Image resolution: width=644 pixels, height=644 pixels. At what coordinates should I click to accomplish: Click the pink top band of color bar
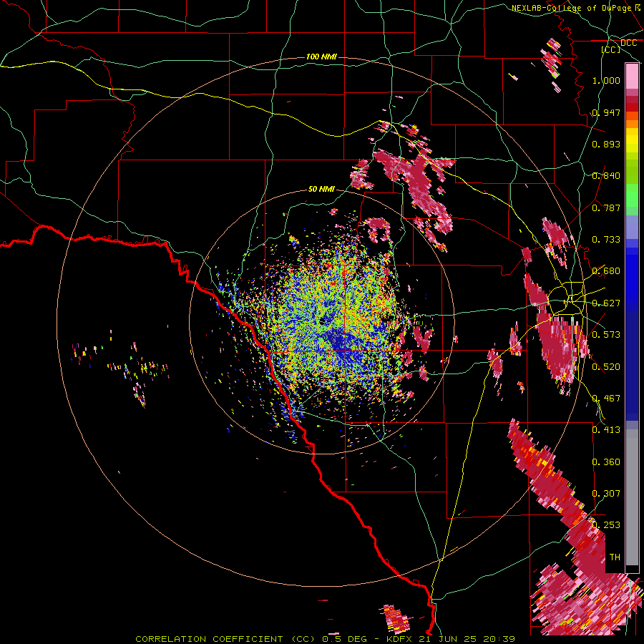pos(632,77)
